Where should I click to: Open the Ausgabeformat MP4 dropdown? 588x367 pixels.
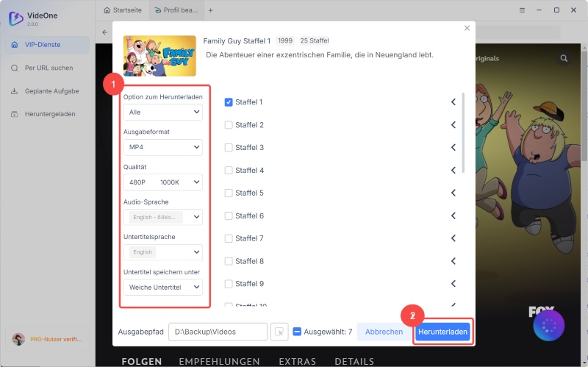click(162, 147)
